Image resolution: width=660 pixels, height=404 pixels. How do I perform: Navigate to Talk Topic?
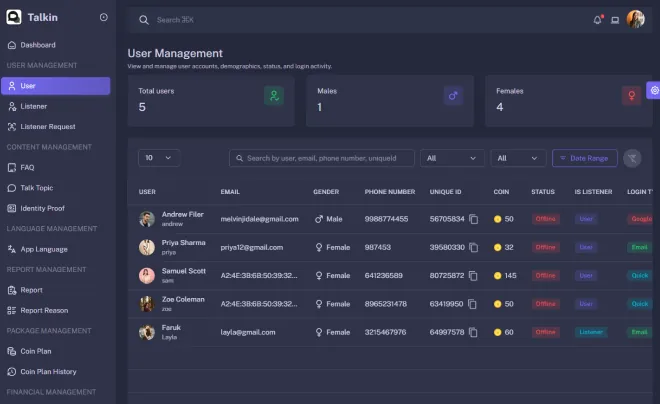click(56, 188)
